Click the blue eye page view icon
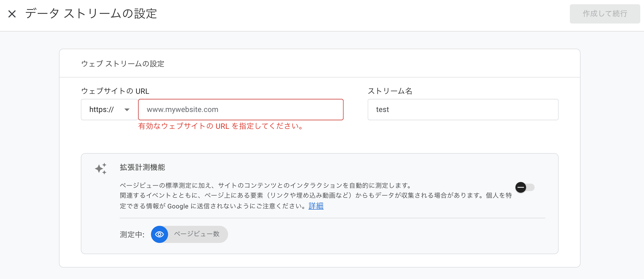 160,234
